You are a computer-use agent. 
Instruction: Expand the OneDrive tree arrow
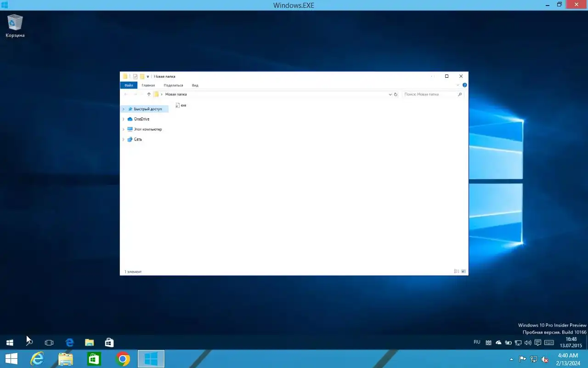click(x=124, y=119)
